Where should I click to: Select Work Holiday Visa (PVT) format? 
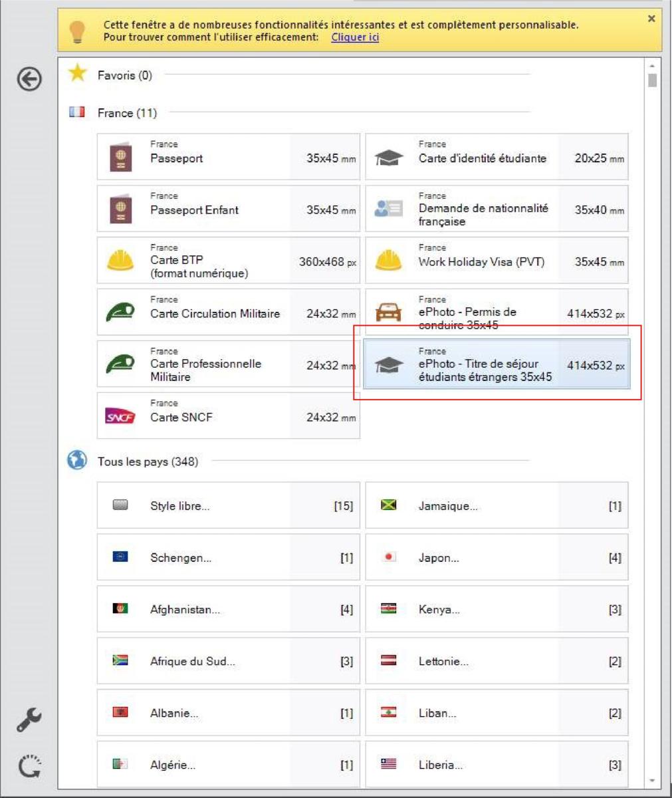(x=496, y=261)
